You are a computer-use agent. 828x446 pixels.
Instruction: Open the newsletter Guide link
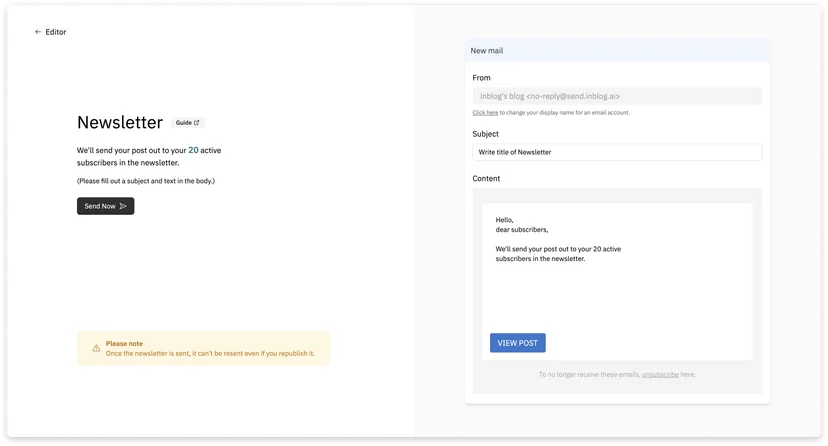187,122
